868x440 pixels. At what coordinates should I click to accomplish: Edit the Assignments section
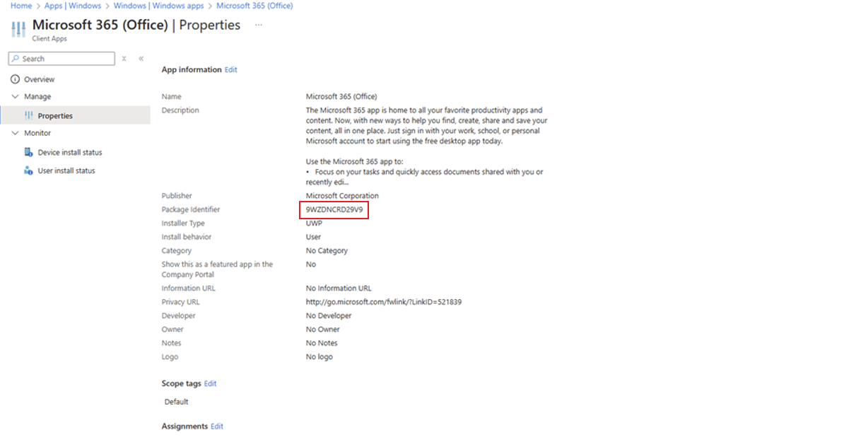pyautogui.click(x=216, y=427)
